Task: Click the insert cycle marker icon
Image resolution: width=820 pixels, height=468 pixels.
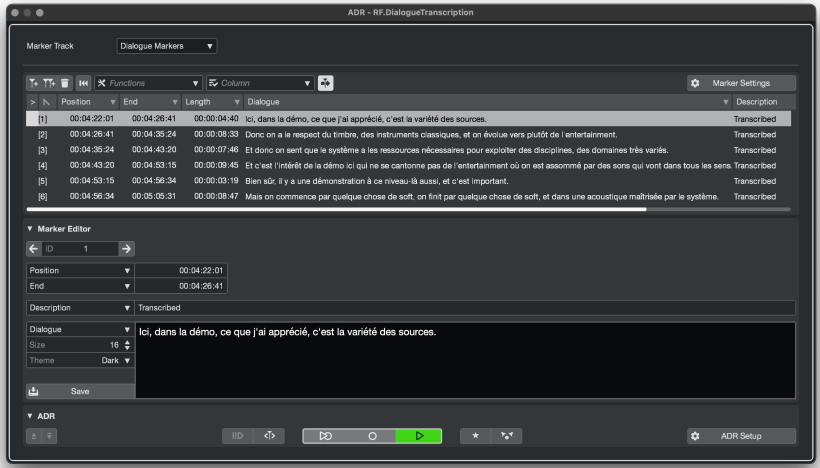Action: (x=49, y=82)
